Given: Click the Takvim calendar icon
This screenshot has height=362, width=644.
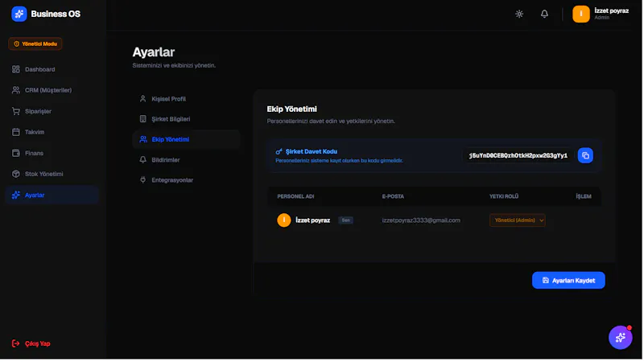Looking at the screenshot, I should (x=16, y=132).
